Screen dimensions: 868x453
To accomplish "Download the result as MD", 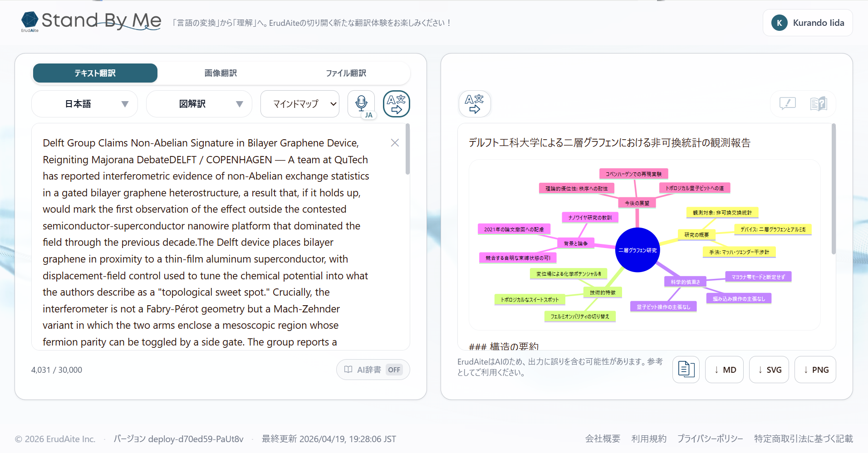I will tap(724, 369).
